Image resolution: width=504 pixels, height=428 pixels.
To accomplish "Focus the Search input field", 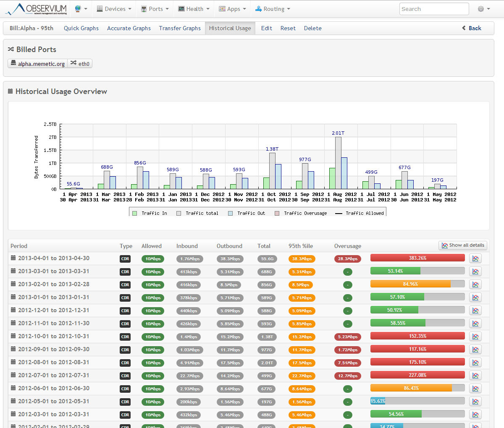I will (x=434, y=9).
